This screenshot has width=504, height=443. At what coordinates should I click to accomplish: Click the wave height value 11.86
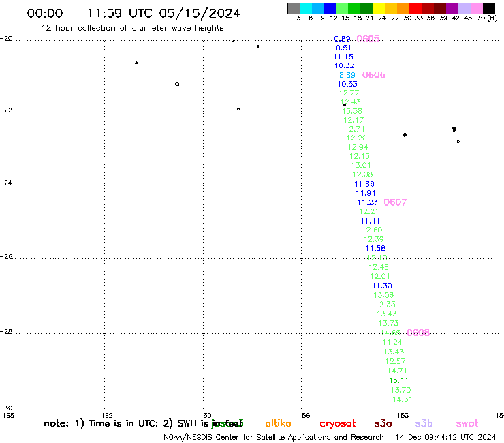point(364,184)
